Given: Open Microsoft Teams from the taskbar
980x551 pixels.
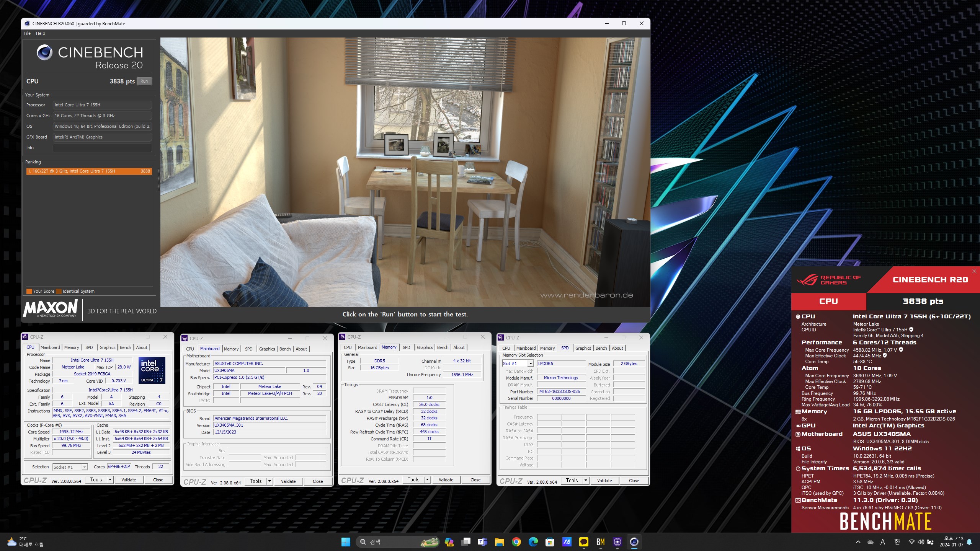Looking at the screenshot, I should [x=483, y=542].
